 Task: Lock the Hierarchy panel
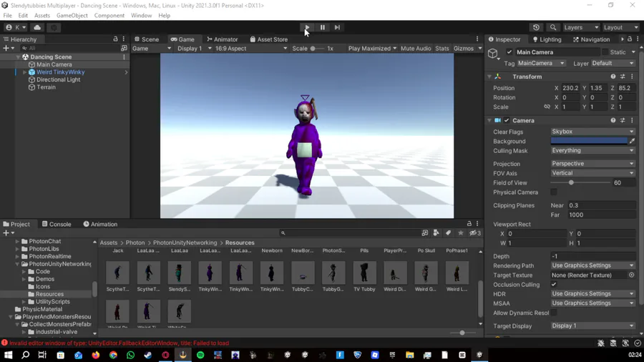(115, 39)
